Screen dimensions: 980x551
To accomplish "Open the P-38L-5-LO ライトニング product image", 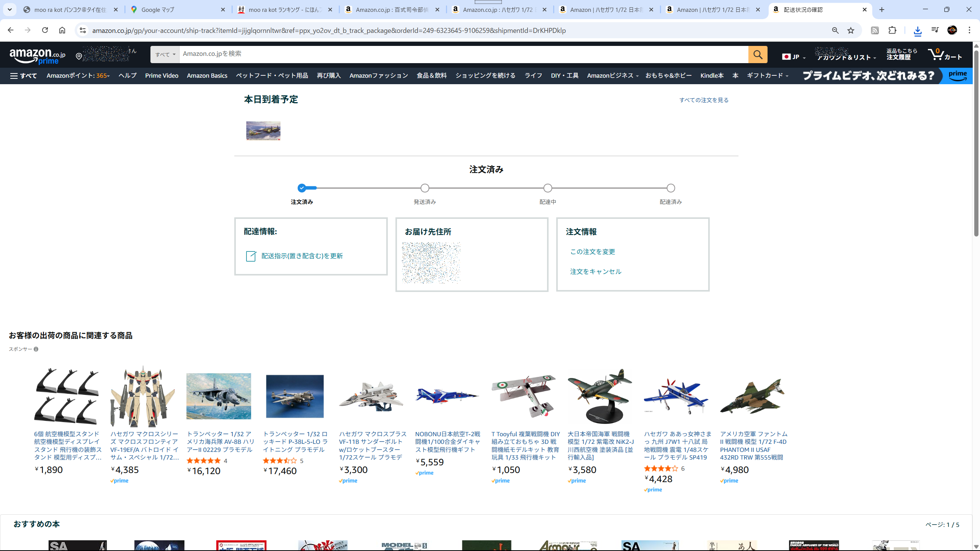I will tap(295, 396).
